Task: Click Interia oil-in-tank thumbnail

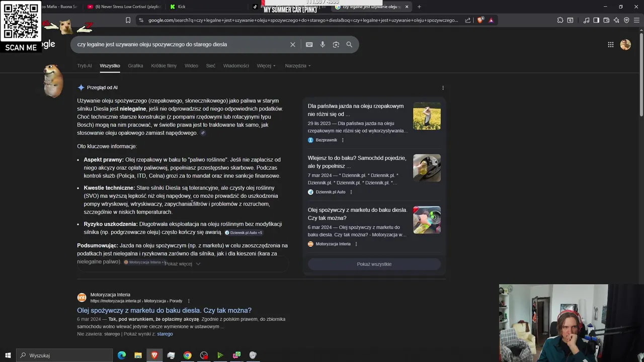Action: [x=427, y=220]
